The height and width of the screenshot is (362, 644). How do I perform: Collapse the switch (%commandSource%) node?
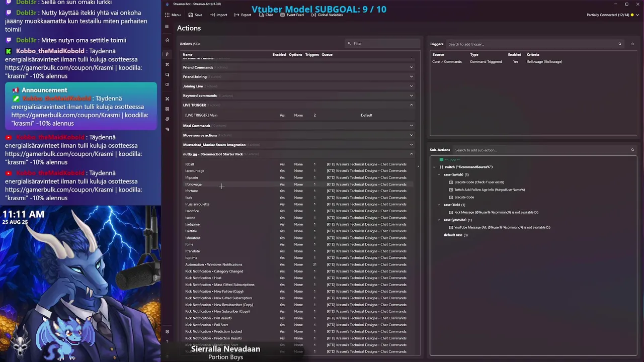click(434, 167)
